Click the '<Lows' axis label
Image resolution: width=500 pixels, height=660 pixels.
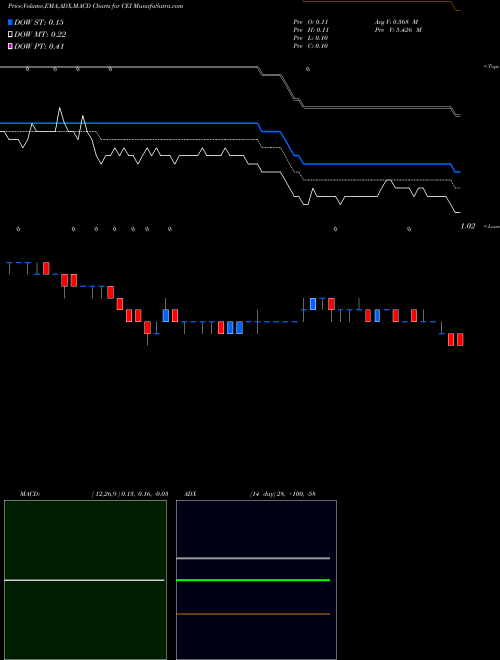(491, 226)
